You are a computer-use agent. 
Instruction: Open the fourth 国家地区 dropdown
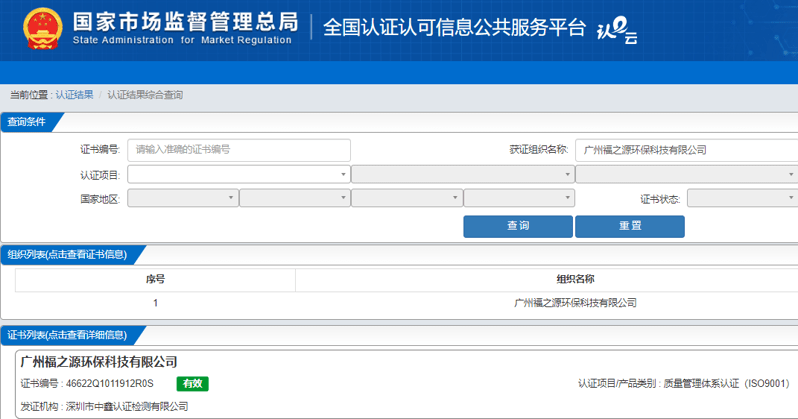[x=519, y=198]
